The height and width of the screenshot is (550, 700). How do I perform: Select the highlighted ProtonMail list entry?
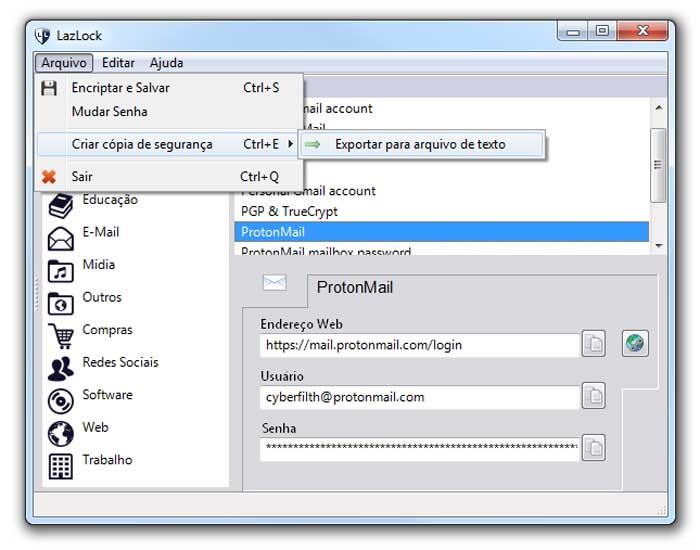442,232
